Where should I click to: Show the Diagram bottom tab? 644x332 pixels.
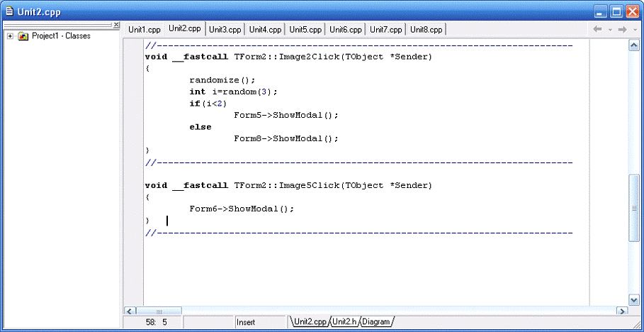tap(376, 322)
